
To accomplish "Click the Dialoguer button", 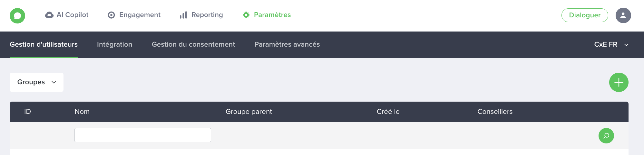I will click(x=585, y=15).
